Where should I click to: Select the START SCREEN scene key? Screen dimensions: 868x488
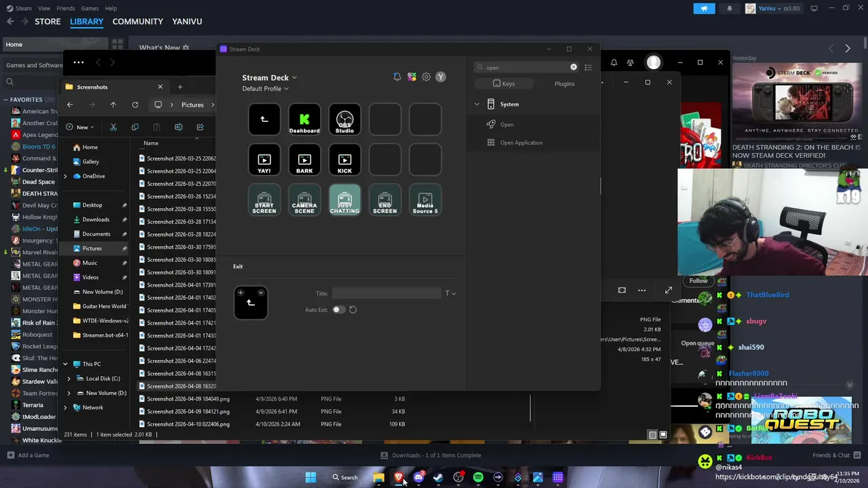[264, 201]
